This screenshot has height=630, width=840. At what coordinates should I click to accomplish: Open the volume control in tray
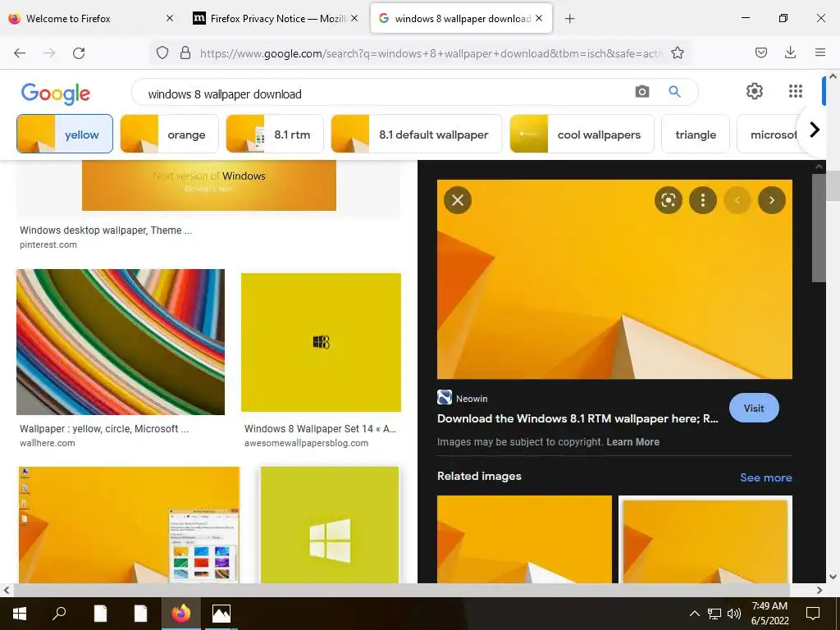(x=734, y=614)
